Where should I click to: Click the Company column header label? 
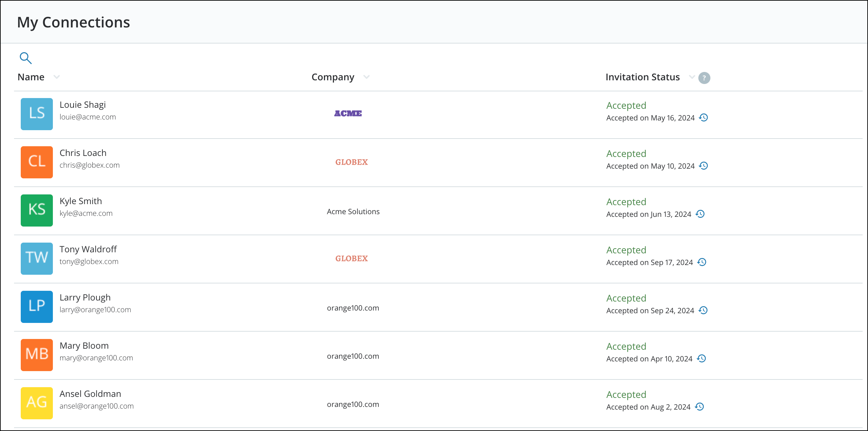333,77
